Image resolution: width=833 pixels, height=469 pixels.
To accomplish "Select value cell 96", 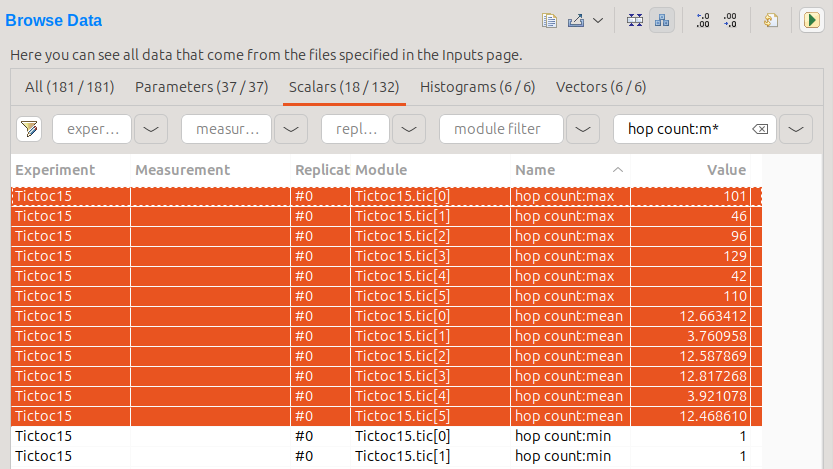I will coord(690,236).
